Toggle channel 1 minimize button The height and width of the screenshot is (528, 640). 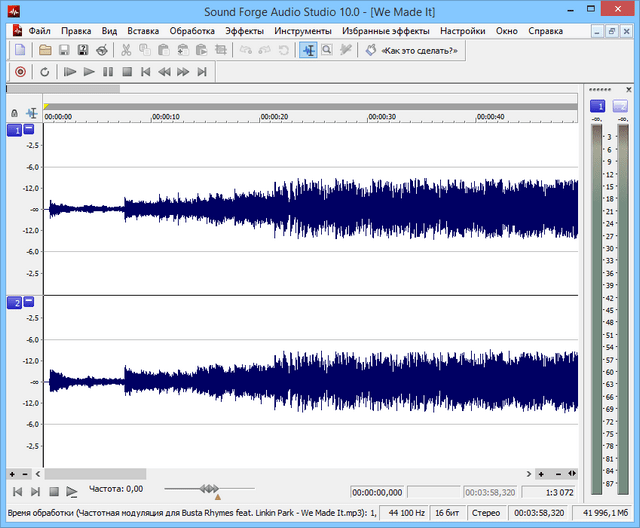[x=29, y=130]
